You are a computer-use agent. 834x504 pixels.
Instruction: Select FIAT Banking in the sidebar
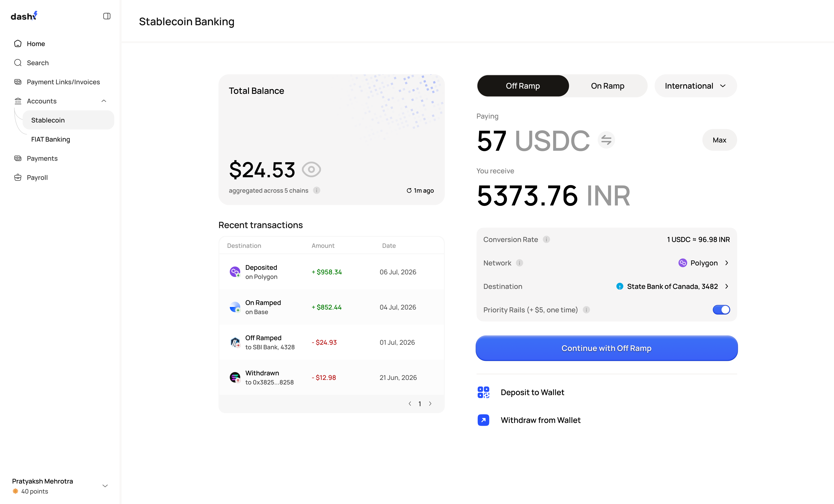[51, 139]
